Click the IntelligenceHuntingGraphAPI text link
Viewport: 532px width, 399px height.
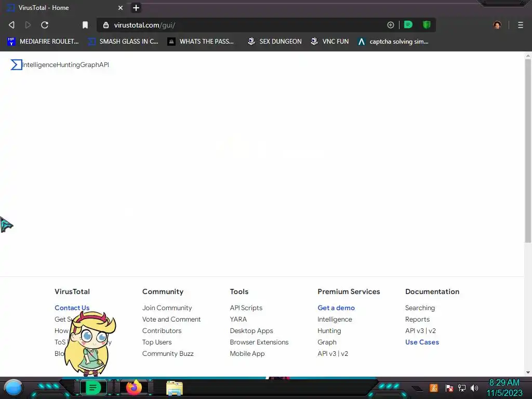(x=66, y=64)
